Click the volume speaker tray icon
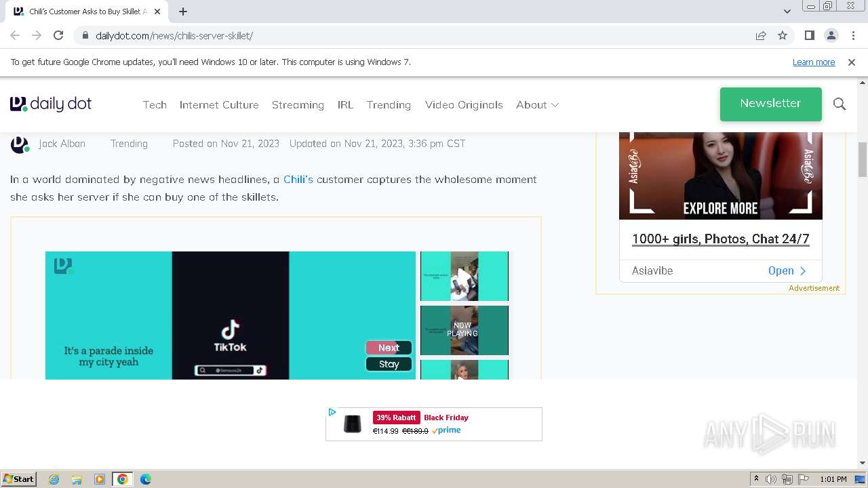The width and height of the screenshot is (868, 488). tap(771, 479)
